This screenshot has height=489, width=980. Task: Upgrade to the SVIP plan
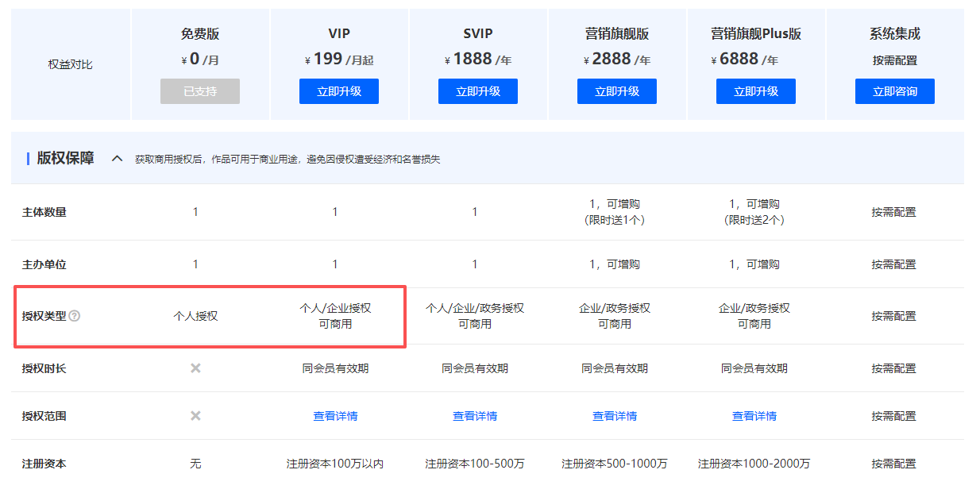click(x=478, y=91)
